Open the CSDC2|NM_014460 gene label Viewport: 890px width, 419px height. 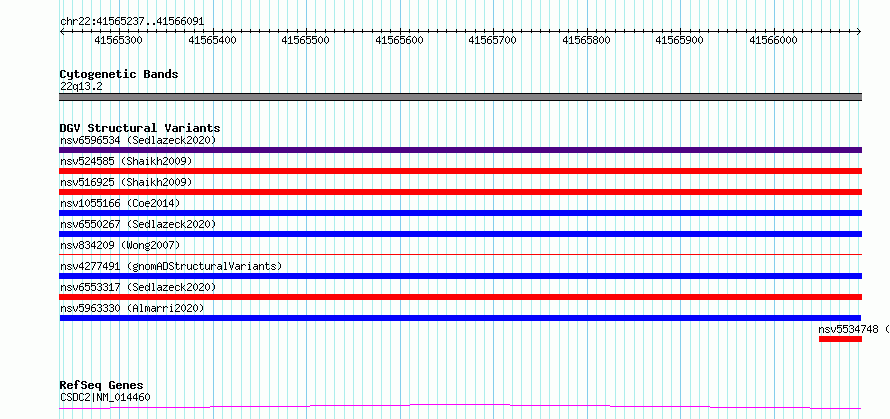105,397
